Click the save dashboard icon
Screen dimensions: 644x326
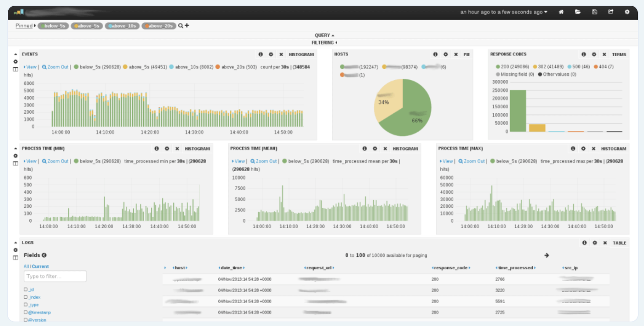pyautogui.click(x=595, y=12)
